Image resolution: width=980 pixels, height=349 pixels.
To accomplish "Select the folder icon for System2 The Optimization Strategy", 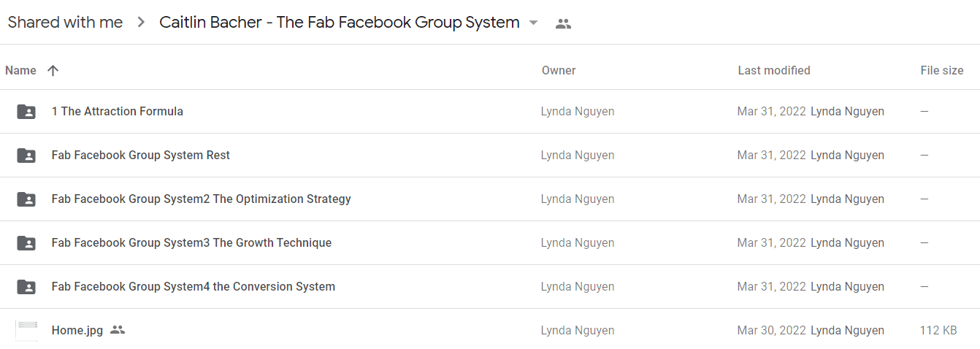I will [26, 199].
